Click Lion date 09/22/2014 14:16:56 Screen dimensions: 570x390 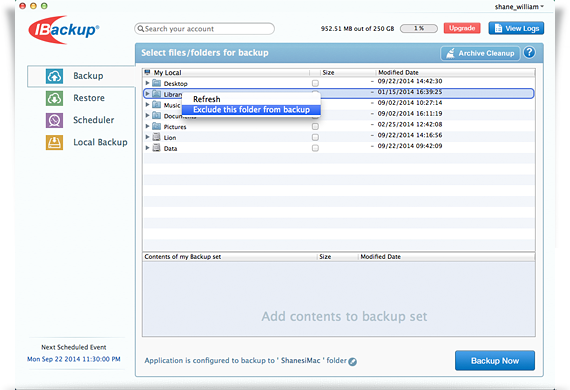pyautogui.click(x=410, y=135)
